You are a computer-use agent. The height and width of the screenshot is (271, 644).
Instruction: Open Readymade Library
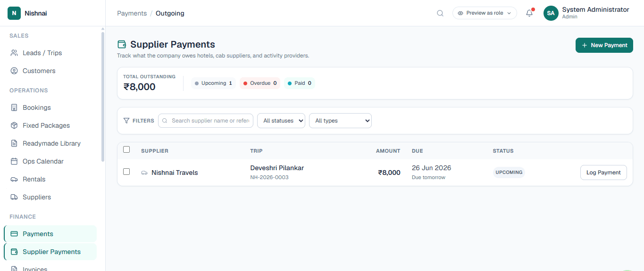(50, 143)
